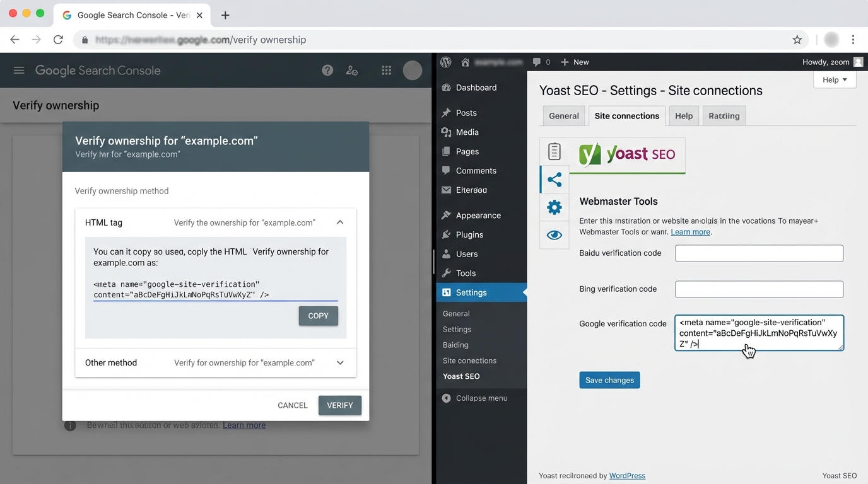This screenshot has width=868, height=484.
Task: Click COPY to copy the HTML verification tag
Action: pos(318,316)
